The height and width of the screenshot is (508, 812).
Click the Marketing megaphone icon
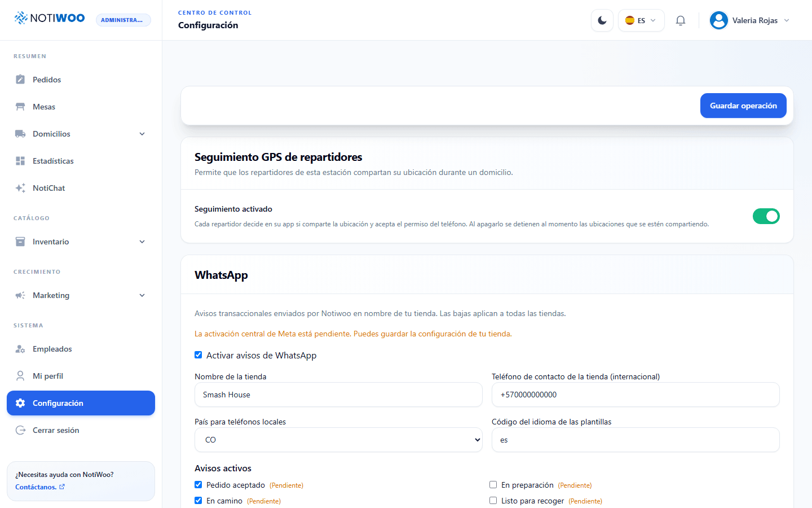[20, 295]
